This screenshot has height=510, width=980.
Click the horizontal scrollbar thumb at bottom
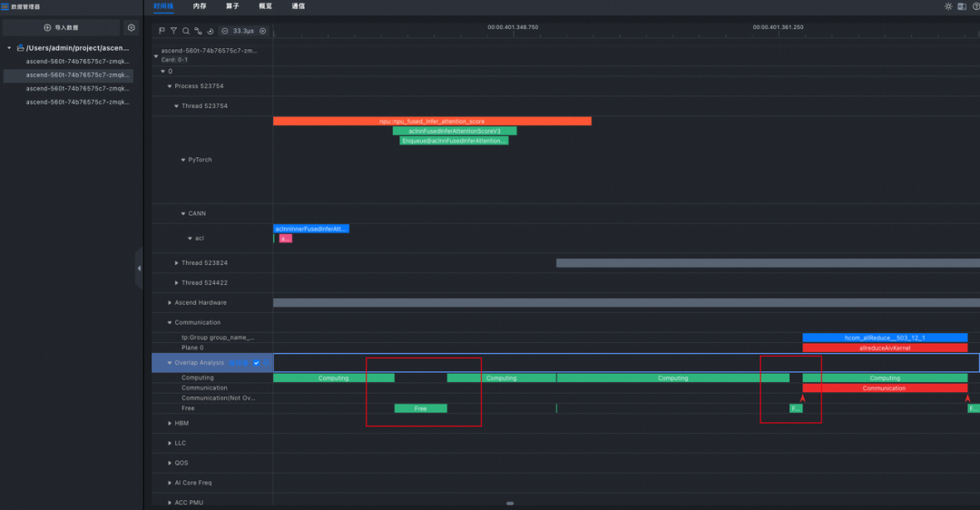pos(510,503)
